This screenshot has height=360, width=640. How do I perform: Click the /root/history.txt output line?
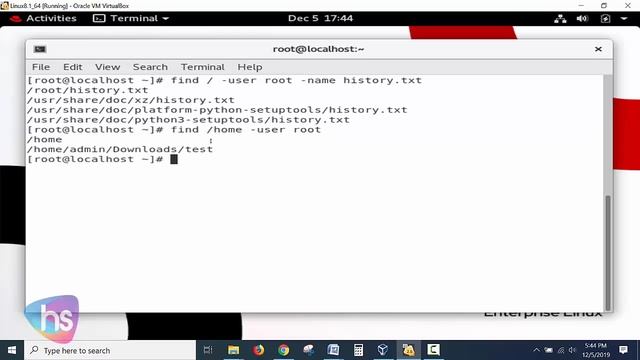[x=87, y=90]
